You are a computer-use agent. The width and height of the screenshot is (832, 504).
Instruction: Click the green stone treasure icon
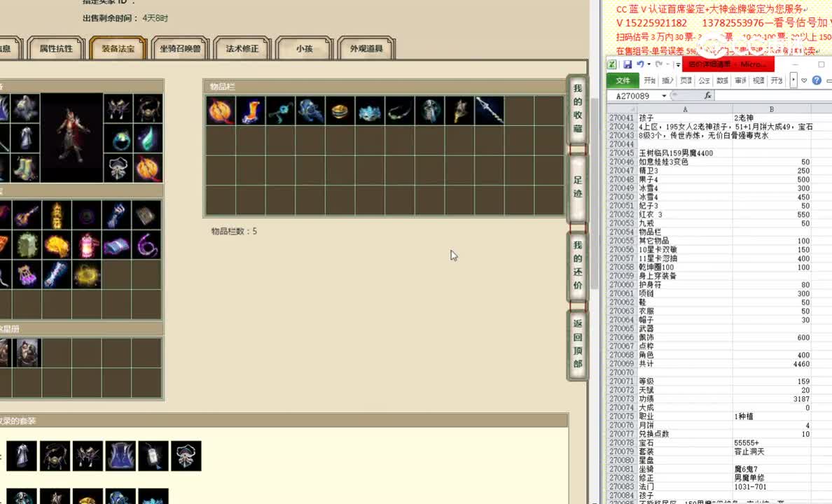pos(27,245)
